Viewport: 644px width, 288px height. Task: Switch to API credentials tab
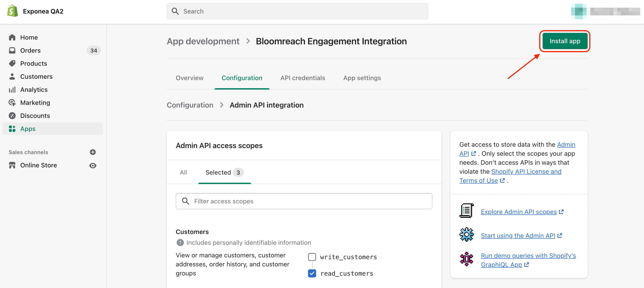(302, 78)
